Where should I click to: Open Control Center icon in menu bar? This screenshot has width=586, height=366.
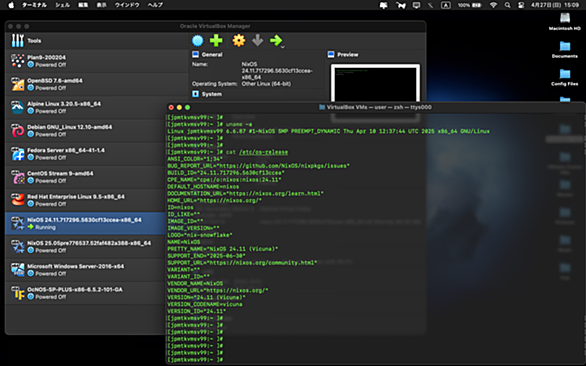(521, 5)
